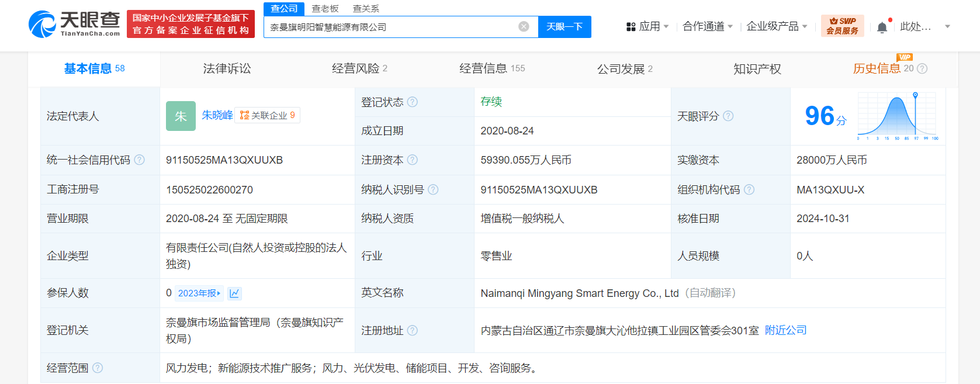980x384 pixels.
Task: Open the 基本信息 tab
Action: point(94,68)
